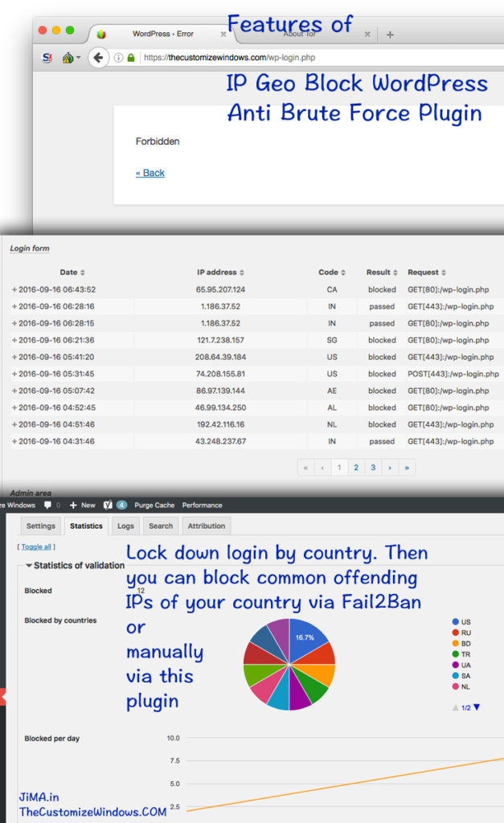Screen dimensions: 504x823
Task: Click the Login form section heading
Action: (30, 248)
